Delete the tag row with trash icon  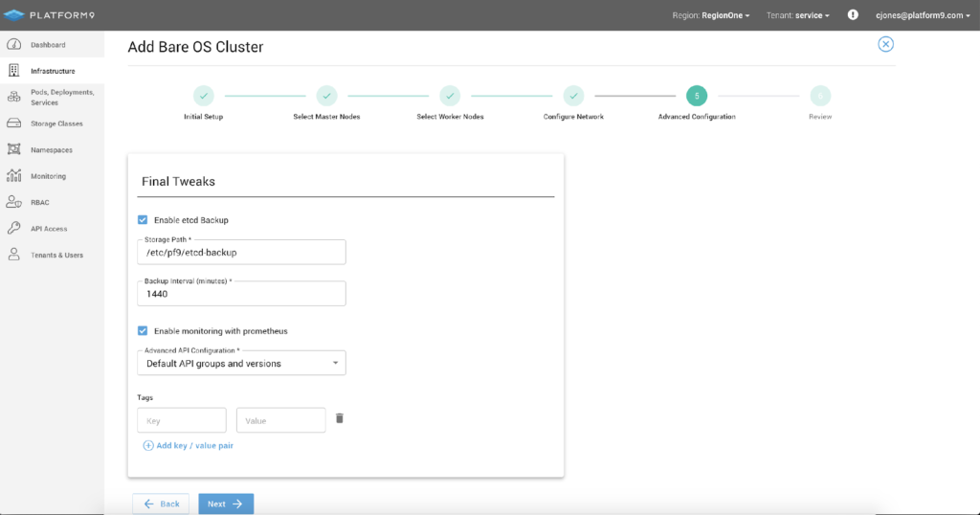340,418
